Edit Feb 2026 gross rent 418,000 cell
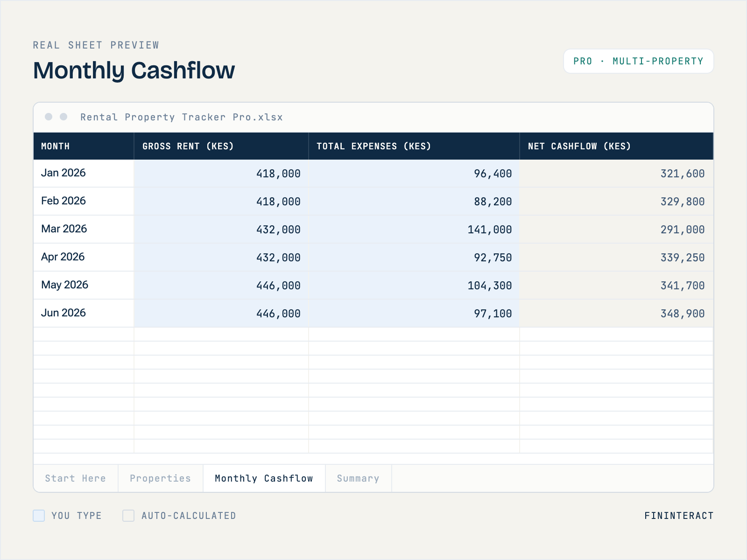This screenshot has height=560, width=747. (221, 201)
